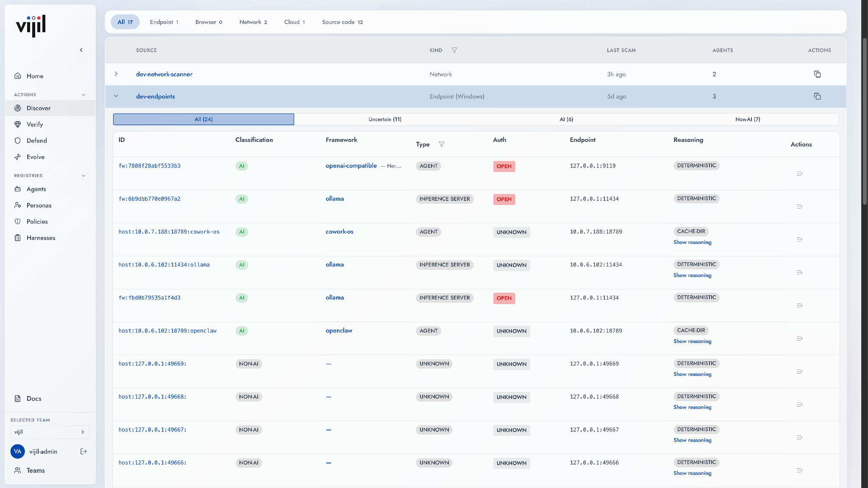Open the dev-endpoints source link
The width and height of the screenshot is (868, 488).
(x=155, y=96)
